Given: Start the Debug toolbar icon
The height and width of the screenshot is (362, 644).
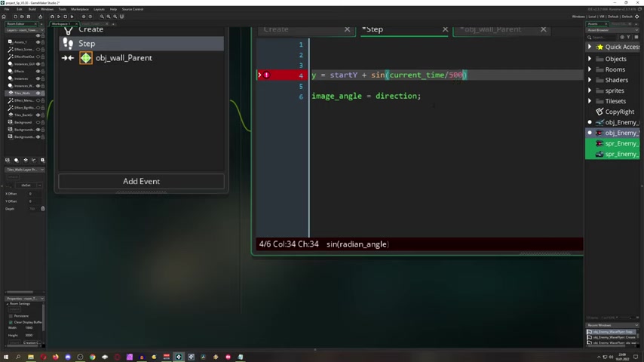Looking at the screenshot, I should tap(52, 17).
